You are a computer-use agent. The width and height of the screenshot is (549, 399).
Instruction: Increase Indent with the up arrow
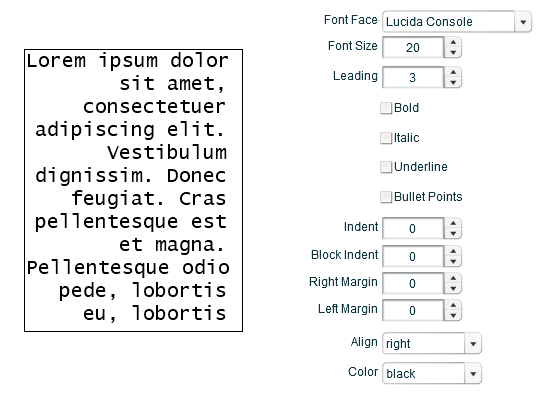[x=453, y=223]
